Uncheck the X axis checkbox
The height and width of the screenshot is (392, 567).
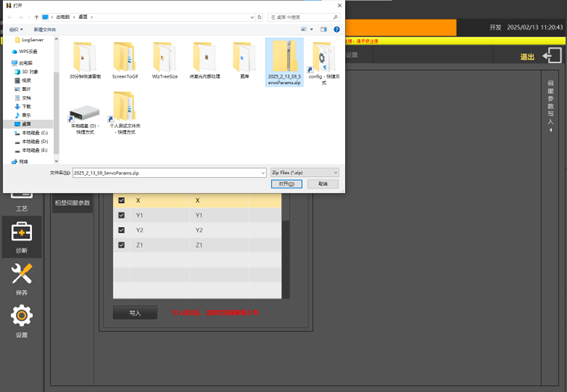tap(122, 200)
